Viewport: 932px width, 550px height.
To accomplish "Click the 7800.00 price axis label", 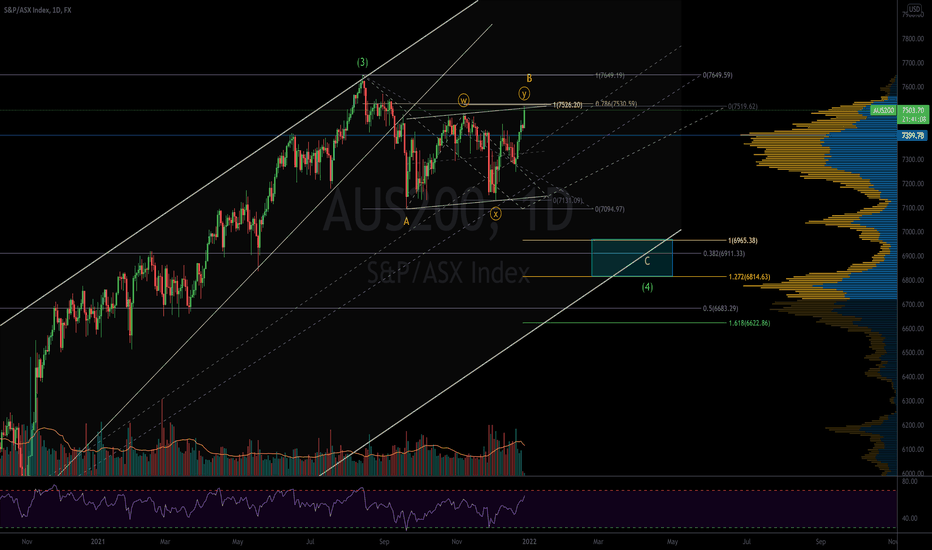I will point(912,39).
